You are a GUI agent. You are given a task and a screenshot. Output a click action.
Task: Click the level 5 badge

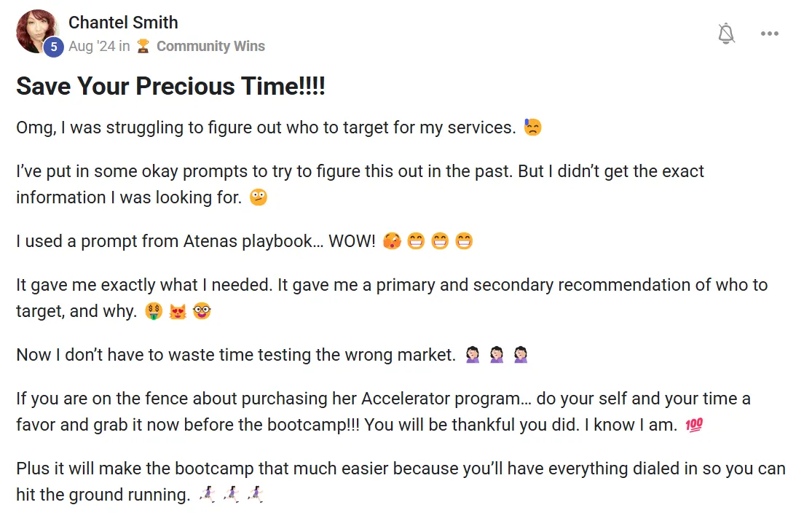point(52,47)
